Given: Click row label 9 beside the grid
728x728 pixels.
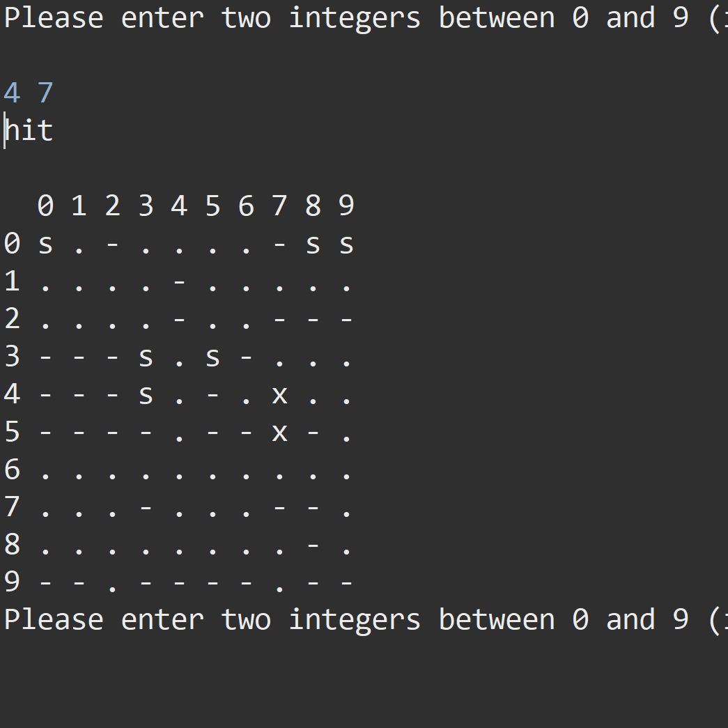Looking at the screenshot, I should [x=12, y=582].
